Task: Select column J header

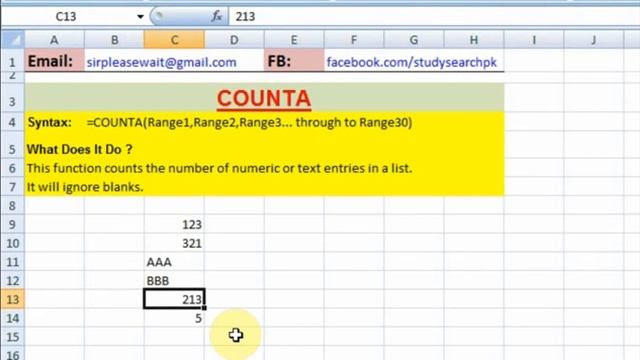Action: 593,40
